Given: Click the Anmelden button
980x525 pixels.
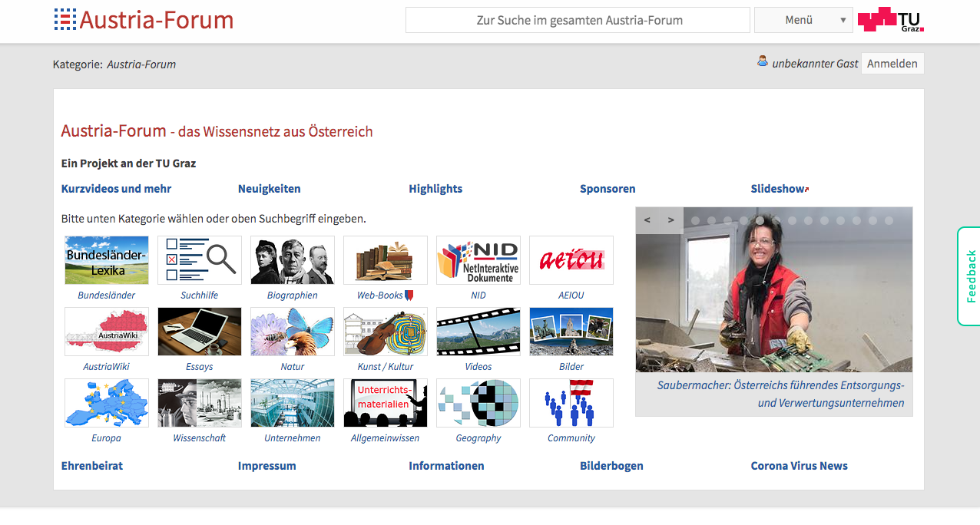Looking at the screenshot, I should tap(892, 64).
